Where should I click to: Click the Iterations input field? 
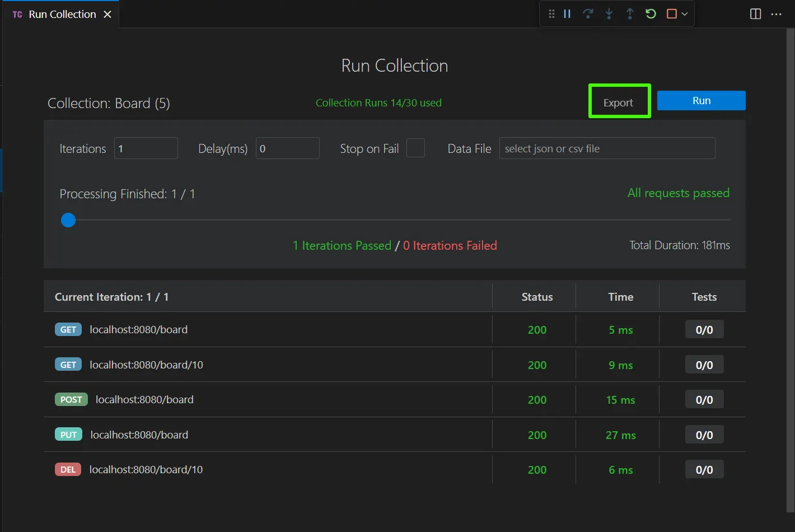[146, 148]
